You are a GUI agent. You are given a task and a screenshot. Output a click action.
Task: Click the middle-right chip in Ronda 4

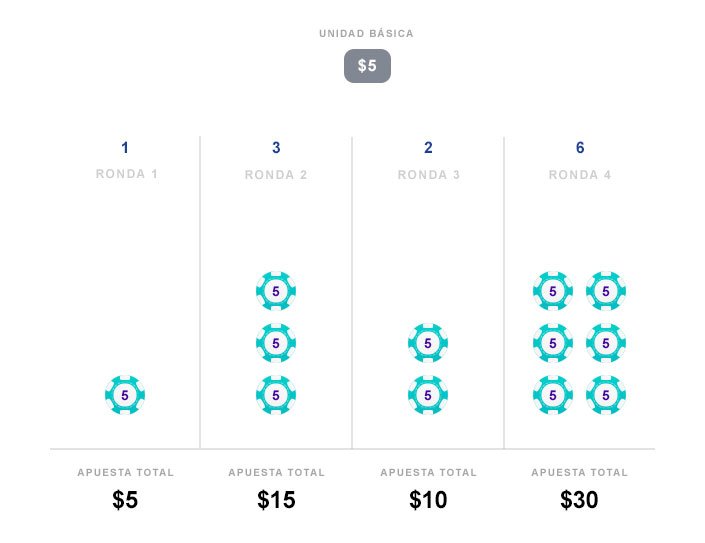(606, 343)
